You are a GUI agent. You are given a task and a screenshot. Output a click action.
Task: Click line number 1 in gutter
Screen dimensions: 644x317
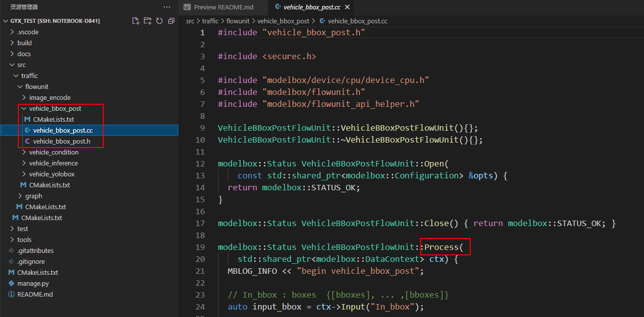point(202,33)
